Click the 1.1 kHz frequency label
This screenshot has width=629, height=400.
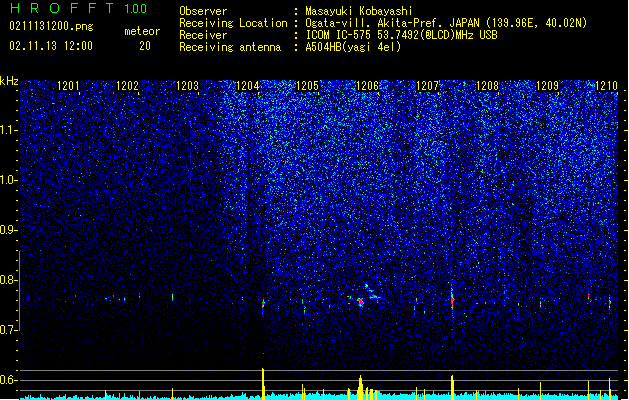[x=9, y=130]
